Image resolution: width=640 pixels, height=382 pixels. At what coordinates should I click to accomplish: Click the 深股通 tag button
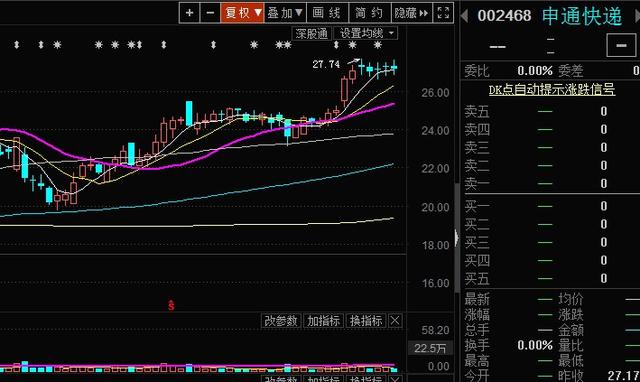[x=311, y=33]
